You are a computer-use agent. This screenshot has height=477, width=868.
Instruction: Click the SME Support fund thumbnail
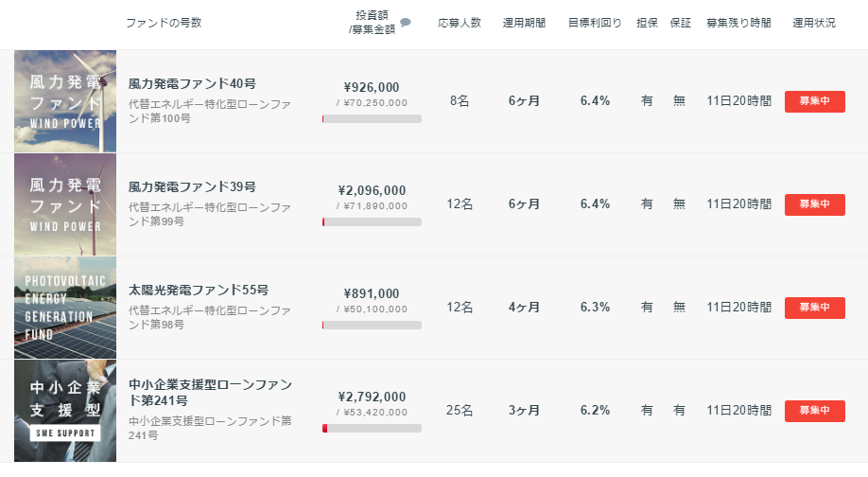tap(65, 411)
